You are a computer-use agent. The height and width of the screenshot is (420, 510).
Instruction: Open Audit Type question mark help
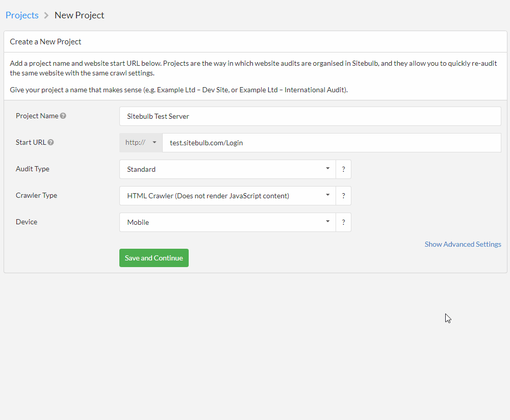(x=343, y=169)
